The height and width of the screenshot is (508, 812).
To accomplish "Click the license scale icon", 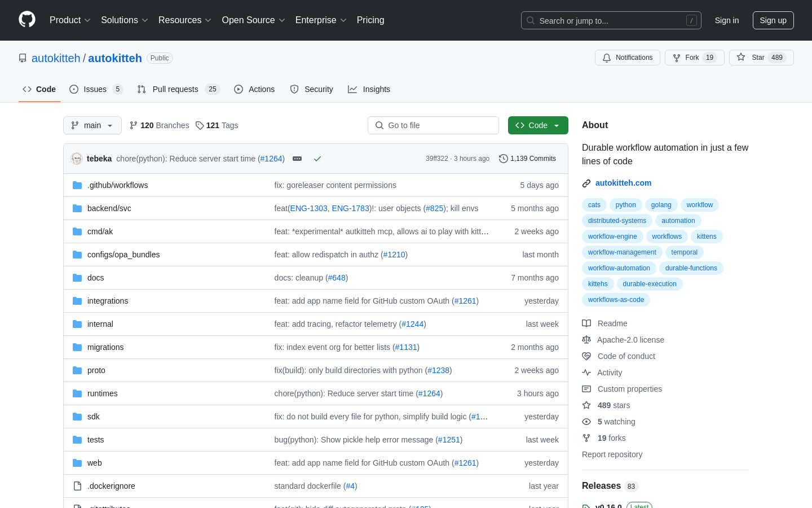I will (586, 340).
